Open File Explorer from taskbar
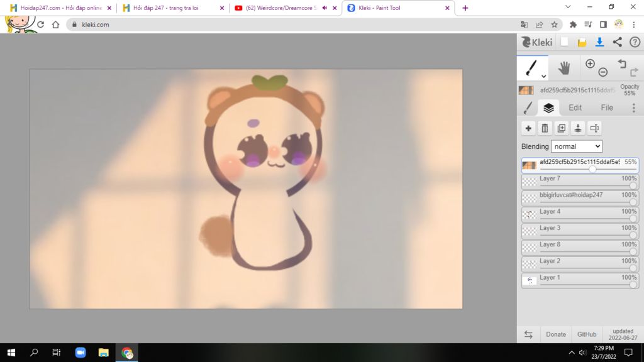644x362 pixels. click(x=104, y=353)
